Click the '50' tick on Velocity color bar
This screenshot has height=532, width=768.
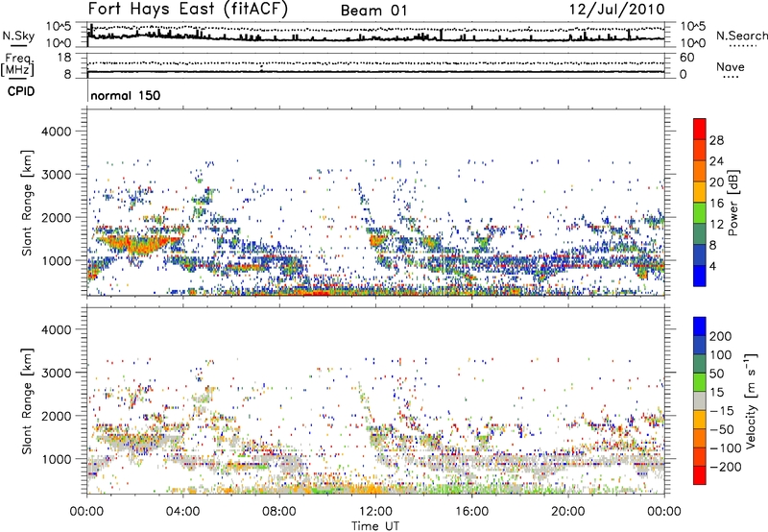pos(716,374)
